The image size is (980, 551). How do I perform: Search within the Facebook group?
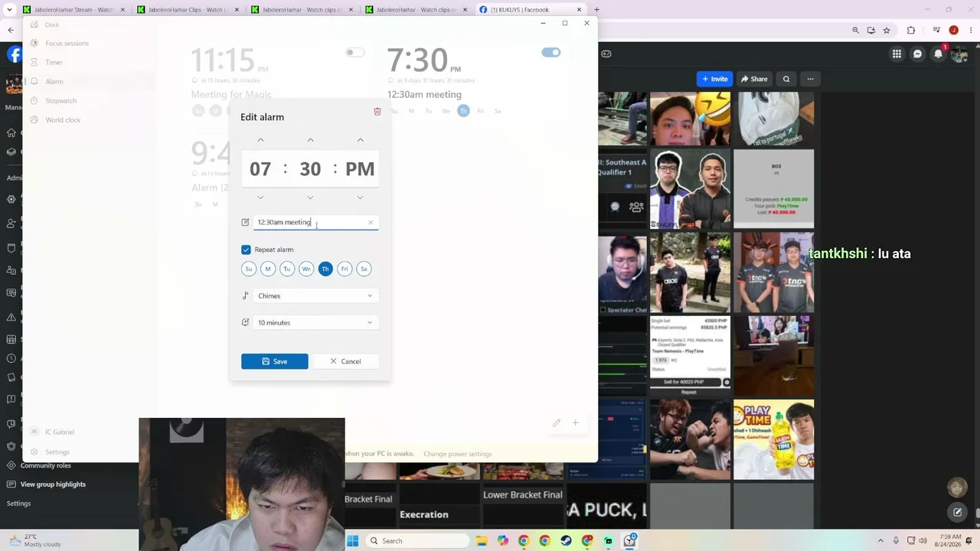786,79
